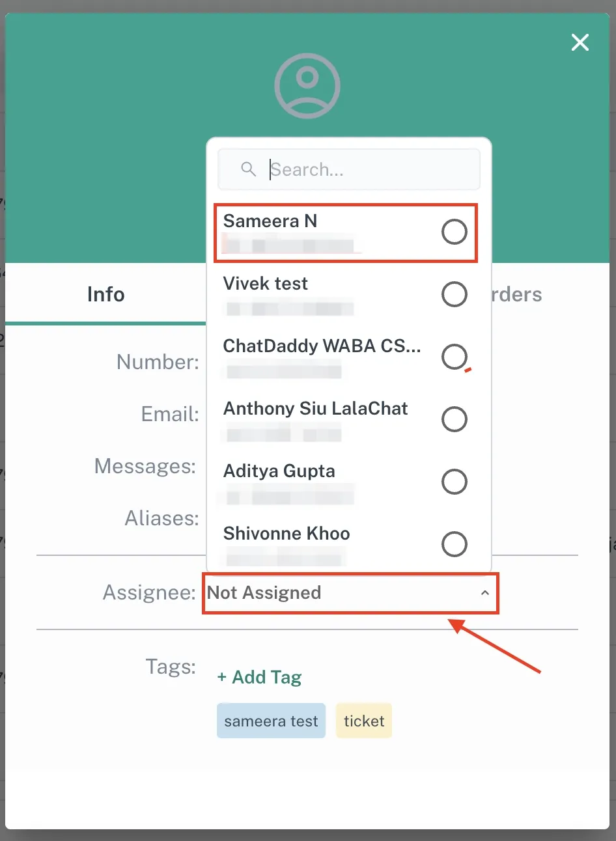Select the Sameera N radio button
Image resolution: width=616 pixels, height=841 pixels.
tap(454, 232)
